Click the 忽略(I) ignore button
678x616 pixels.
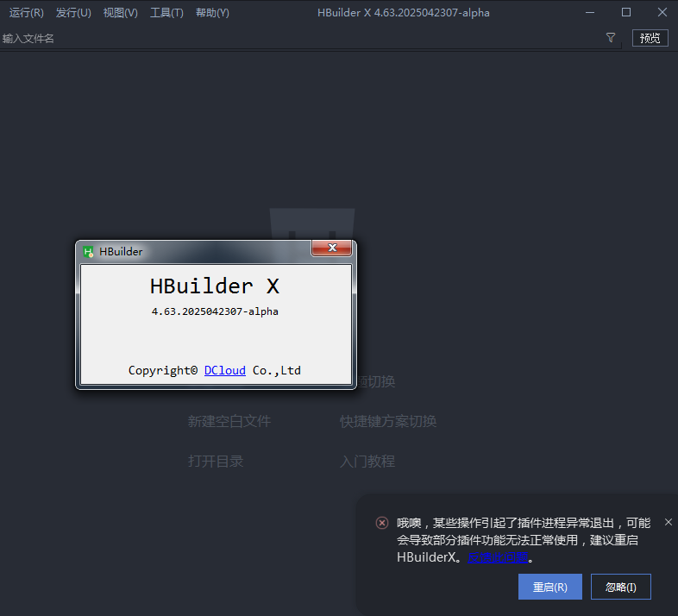pos(621,587)
